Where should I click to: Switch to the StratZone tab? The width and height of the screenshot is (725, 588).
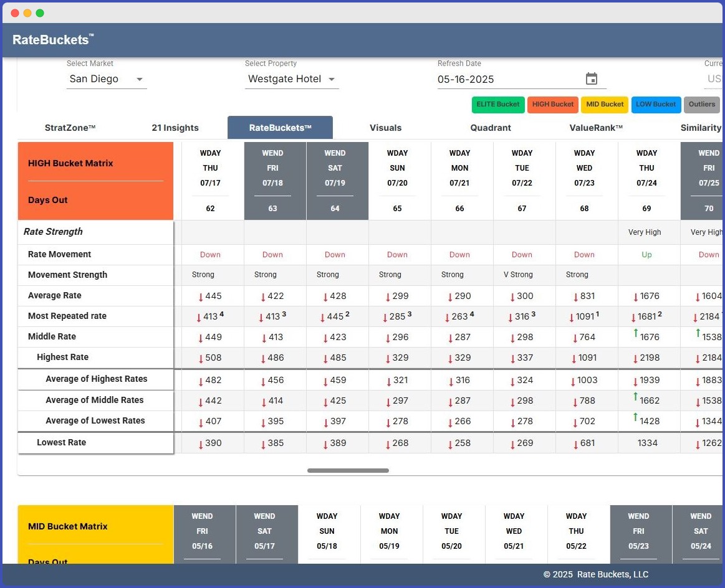click(70, 128)
